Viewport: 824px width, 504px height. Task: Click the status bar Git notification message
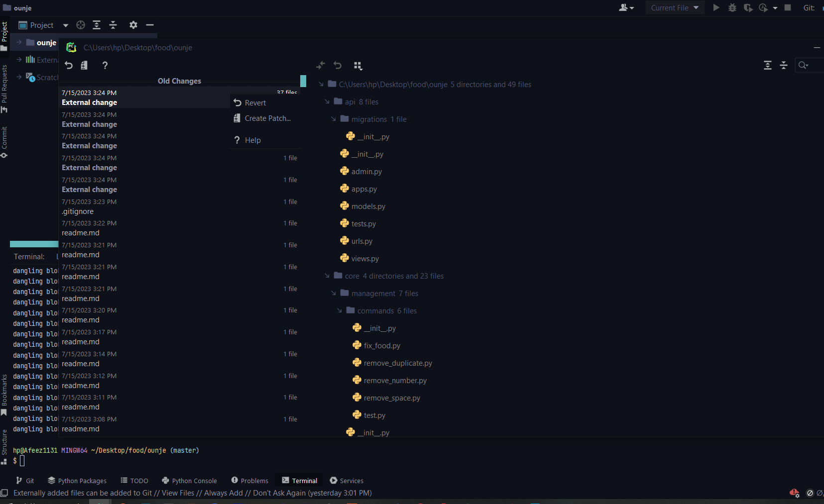[x=193, y=493]
